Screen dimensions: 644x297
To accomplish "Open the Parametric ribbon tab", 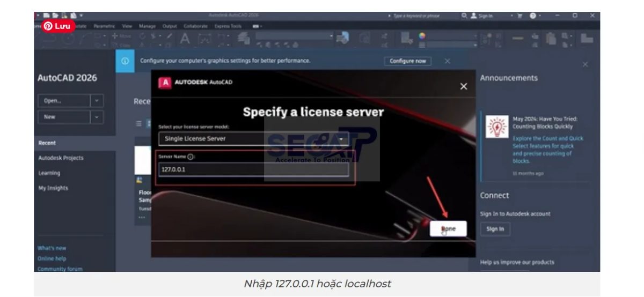I will [104, 26].
